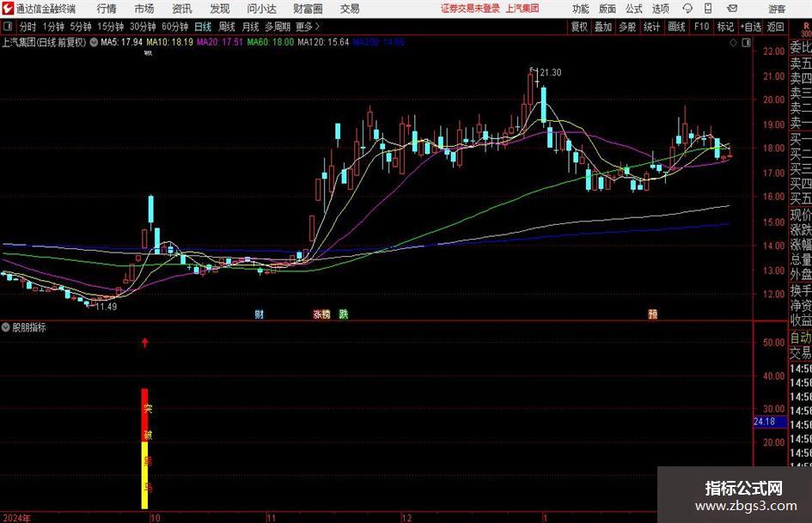Open the 发现 menu

[220, 9]
